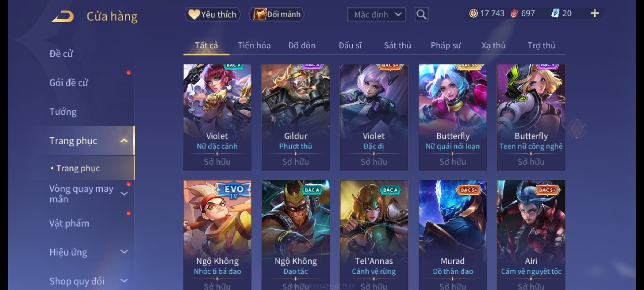Select the Pháp sư filter tab
Image resolution: width=644 pixels, height=290 pixels.
point(446,45)
